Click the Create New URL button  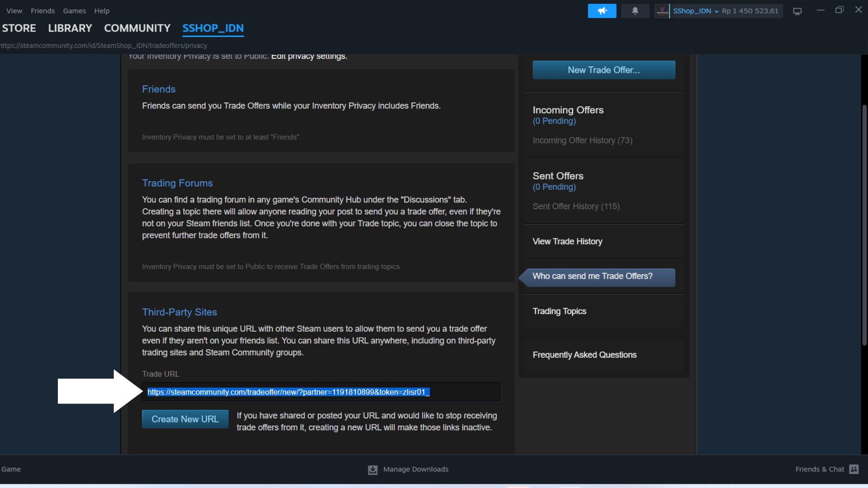coord(185,419)
